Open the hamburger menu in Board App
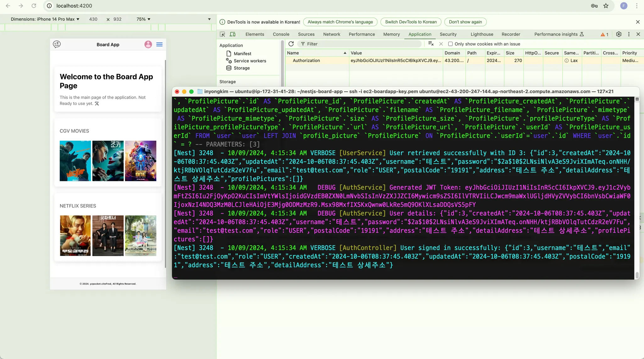This screenshot has height=359, width=644. click(159, 45)
